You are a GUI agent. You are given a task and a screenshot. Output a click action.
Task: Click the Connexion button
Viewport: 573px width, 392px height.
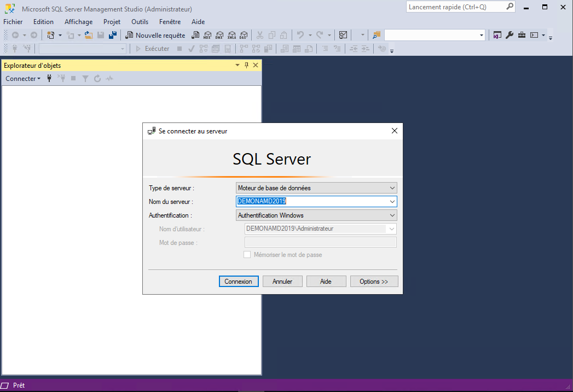[239, 282]
